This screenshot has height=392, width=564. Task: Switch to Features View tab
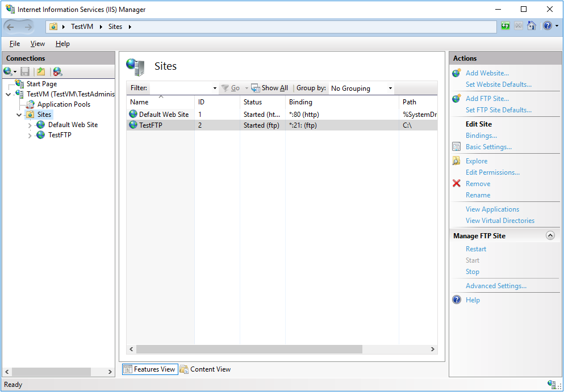click(150, 369)
